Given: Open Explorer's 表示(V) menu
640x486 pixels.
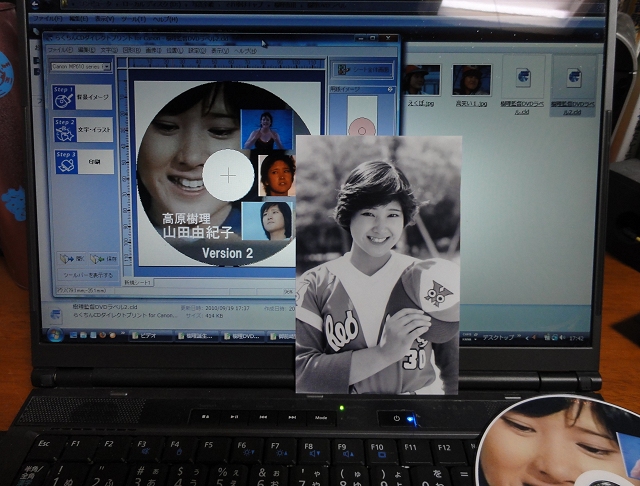Looking at the screenshot, I should (105, 19).
